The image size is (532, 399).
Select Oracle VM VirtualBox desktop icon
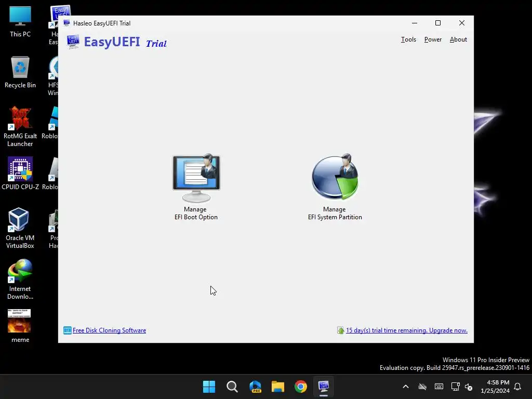click(20, 229)
